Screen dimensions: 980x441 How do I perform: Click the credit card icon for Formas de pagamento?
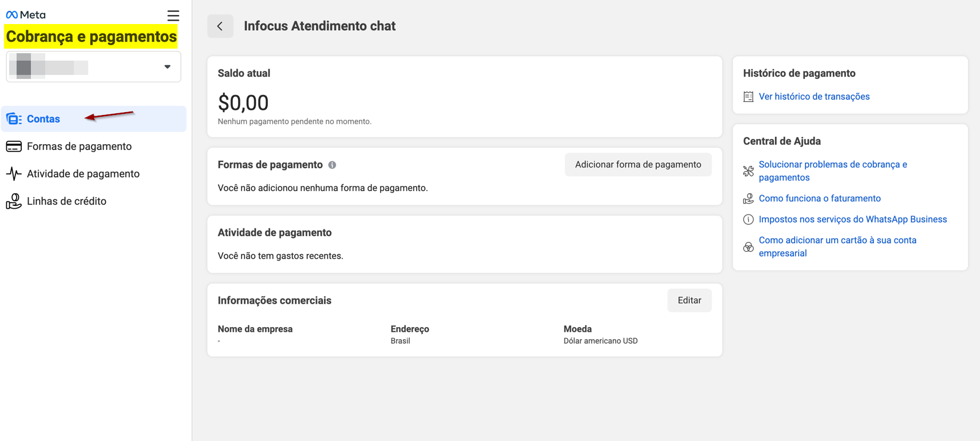14,146
